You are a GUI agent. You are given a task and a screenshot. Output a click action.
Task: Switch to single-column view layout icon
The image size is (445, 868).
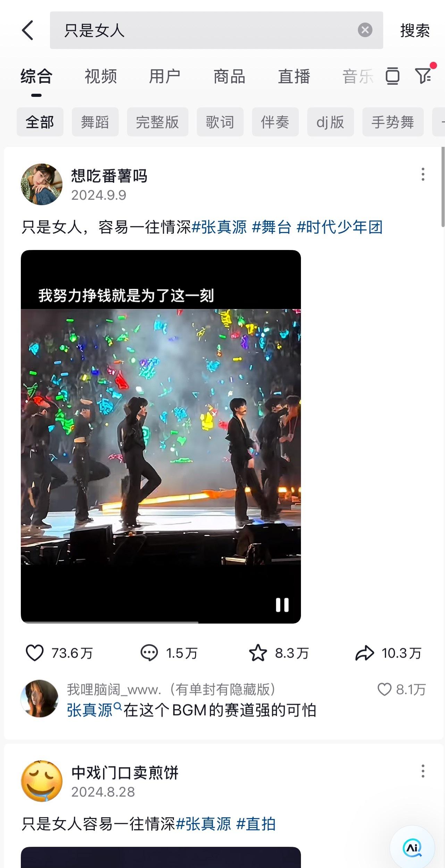pos(392,76)
